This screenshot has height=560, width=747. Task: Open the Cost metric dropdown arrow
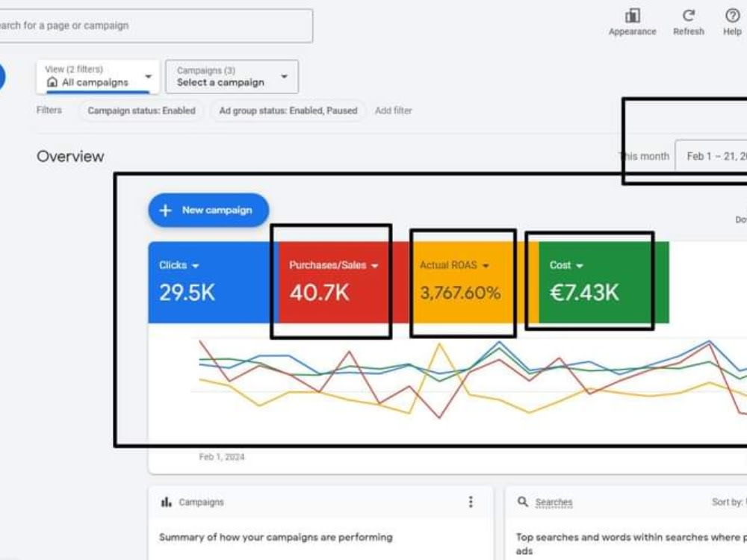(x=580, y=266)
